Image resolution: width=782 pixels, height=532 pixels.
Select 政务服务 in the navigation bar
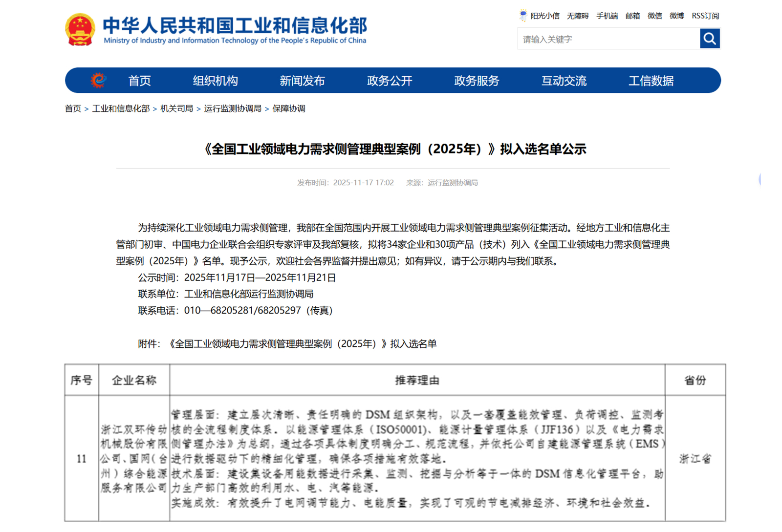476,81
